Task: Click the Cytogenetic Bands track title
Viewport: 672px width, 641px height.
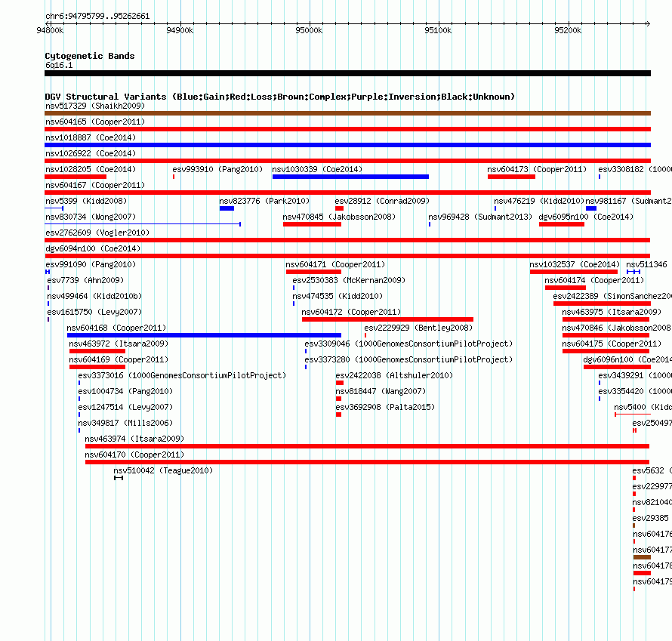Action: (x=90, y=56)
